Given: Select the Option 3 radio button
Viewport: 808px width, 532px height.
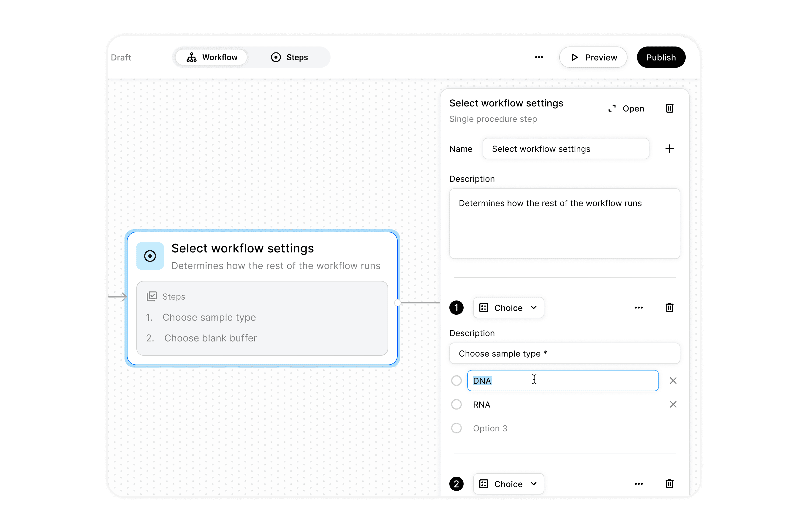Looking at the screenshot, I should click(x=456, y=428).
